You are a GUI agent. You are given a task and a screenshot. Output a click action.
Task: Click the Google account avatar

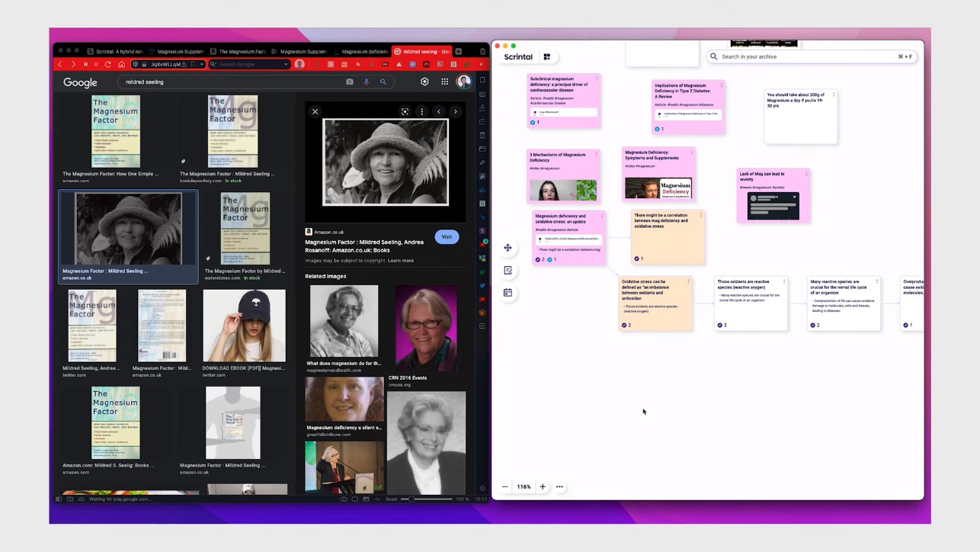pos(463,82)
